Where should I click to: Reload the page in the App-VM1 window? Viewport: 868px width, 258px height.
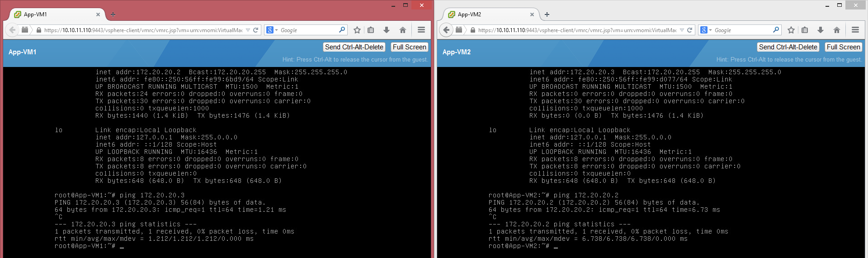tap(256, 30)
